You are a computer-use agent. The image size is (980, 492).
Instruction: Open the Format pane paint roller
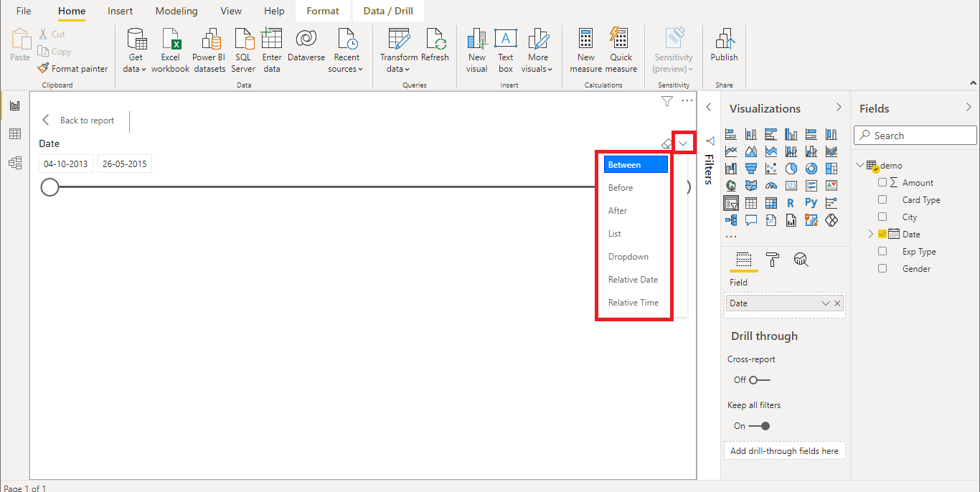pyautogui.click(x=773, y=260)
